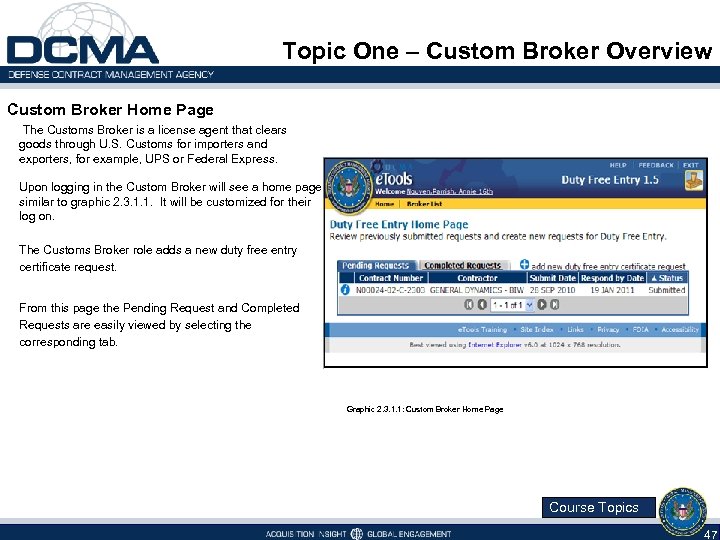Click the Internet Explorer link
Image resolution: width=720 pixels, height=540 pixels.
click(495, 345)
